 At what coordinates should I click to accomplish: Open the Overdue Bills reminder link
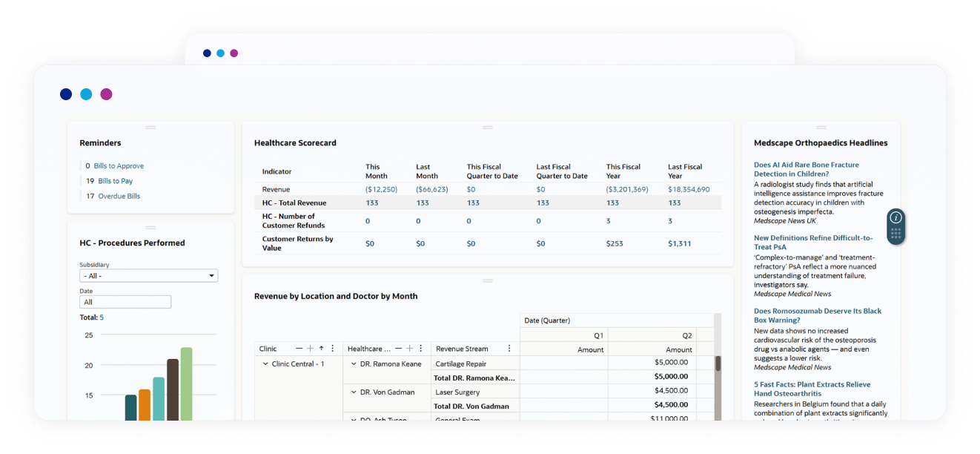pos(119,196)
